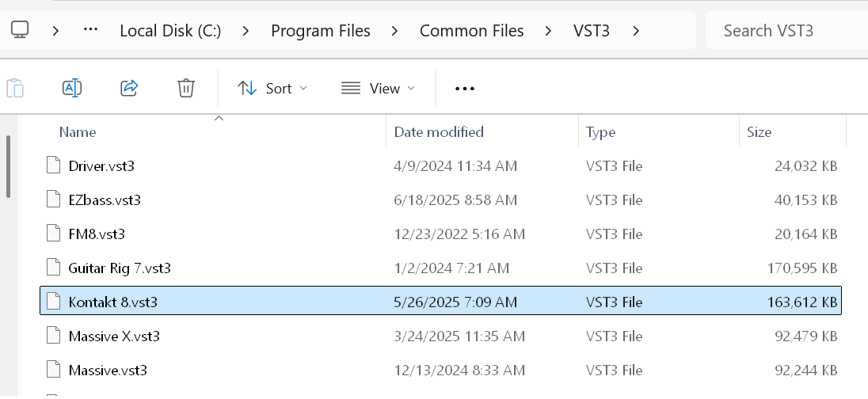Click the Rename icon in toolbar
Viewport: 868px width, 399px height.
73,88
